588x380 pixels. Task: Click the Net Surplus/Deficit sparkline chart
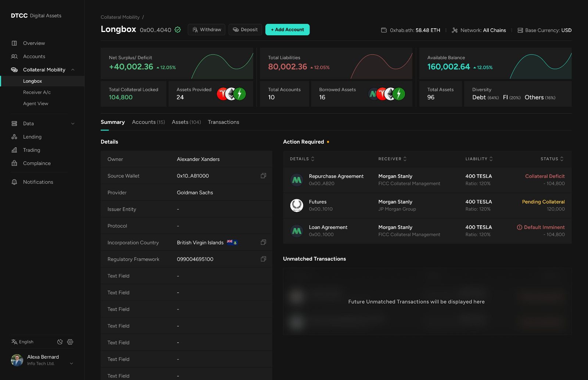point(222,66)
